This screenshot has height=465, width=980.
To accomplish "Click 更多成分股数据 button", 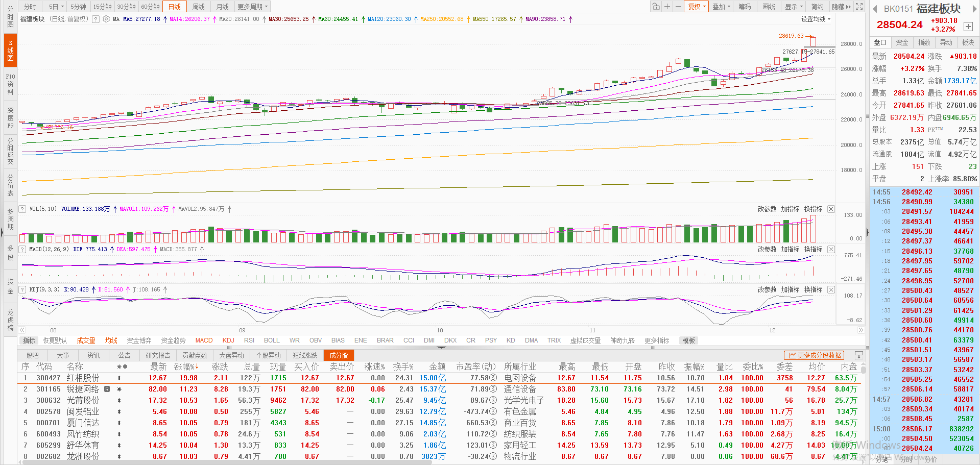I will [x=814, y=355].
